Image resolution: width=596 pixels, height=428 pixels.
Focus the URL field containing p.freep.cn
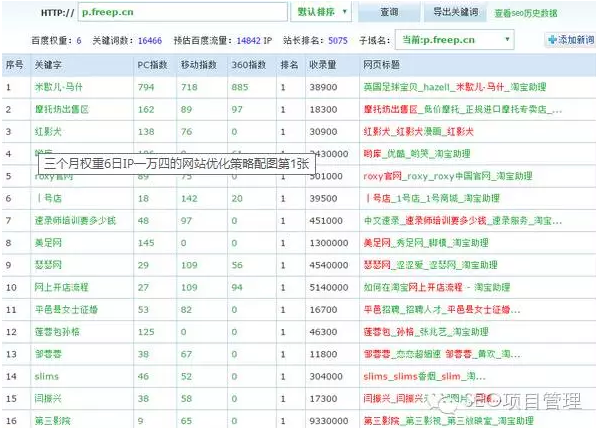(x=182, y=12)
